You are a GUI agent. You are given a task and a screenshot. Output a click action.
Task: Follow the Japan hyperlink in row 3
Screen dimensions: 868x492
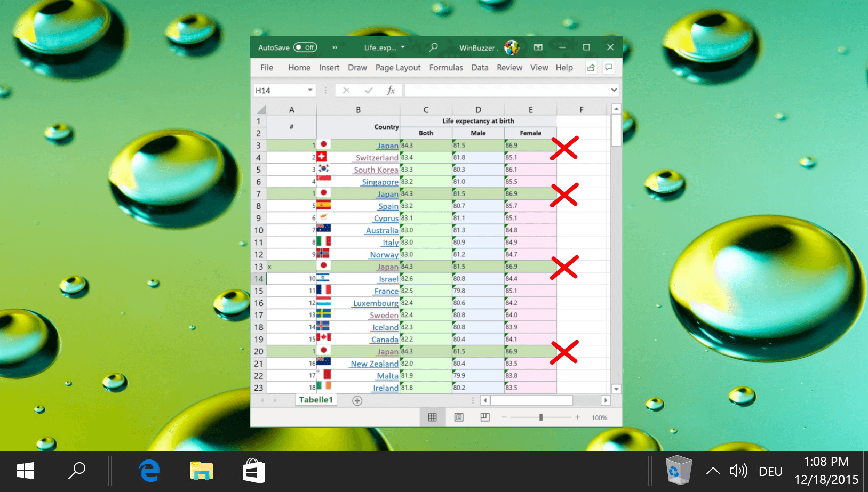[x=387, y=145]
